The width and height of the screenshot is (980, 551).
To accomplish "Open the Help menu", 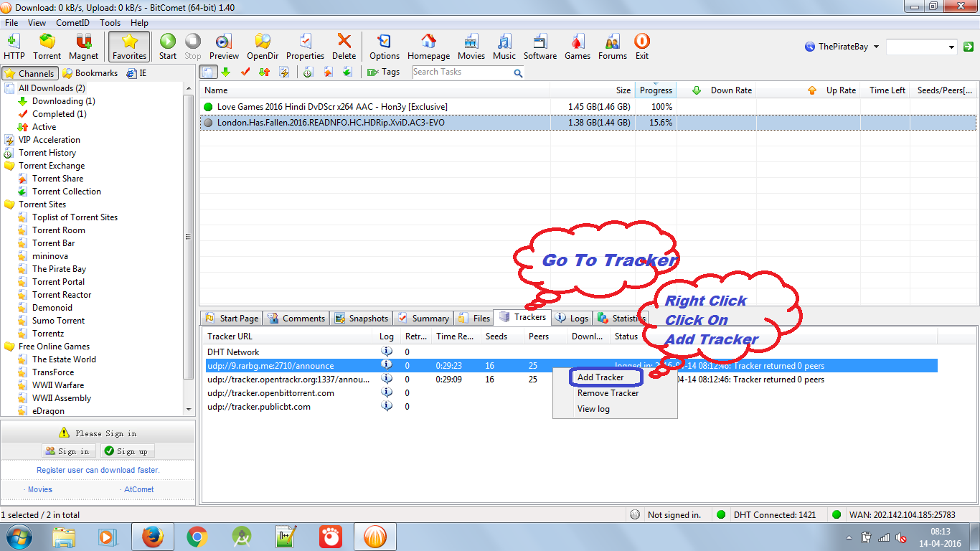I will point(139,23).
